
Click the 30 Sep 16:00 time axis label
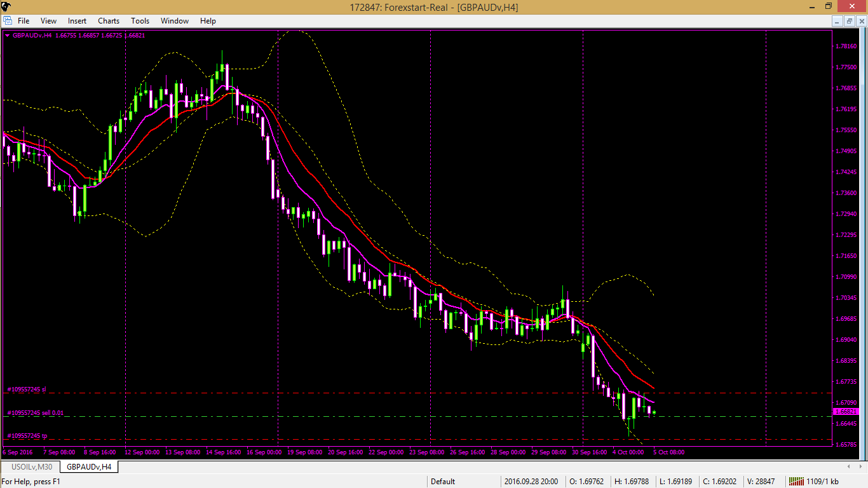coord(590,452)
